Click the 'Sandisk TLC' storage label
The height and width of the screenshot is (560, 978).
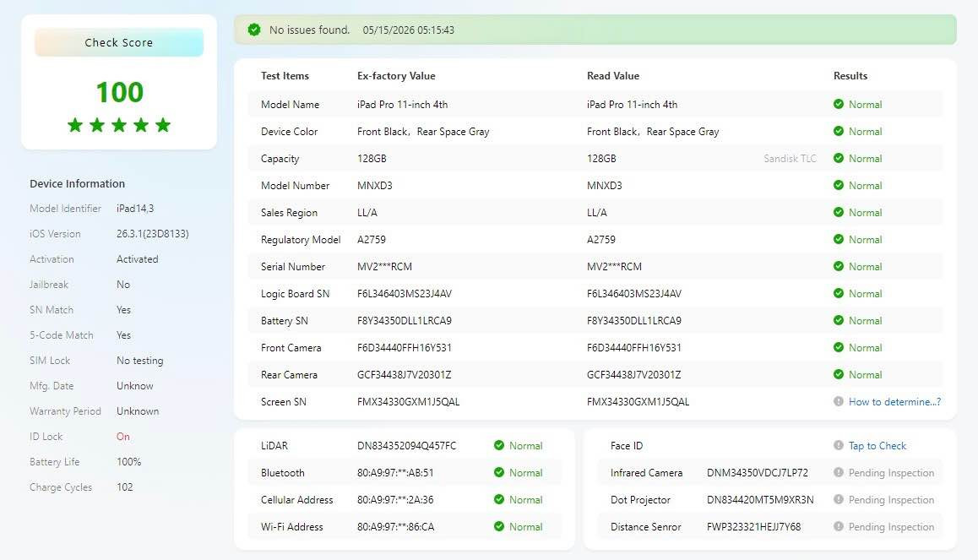pos(790,159)
